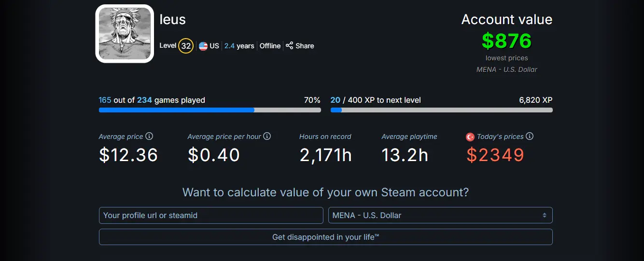Click the $876 account value amount
Image resolution: width=644 pixels, height=261 pixels.
click(x=506, y=41)
